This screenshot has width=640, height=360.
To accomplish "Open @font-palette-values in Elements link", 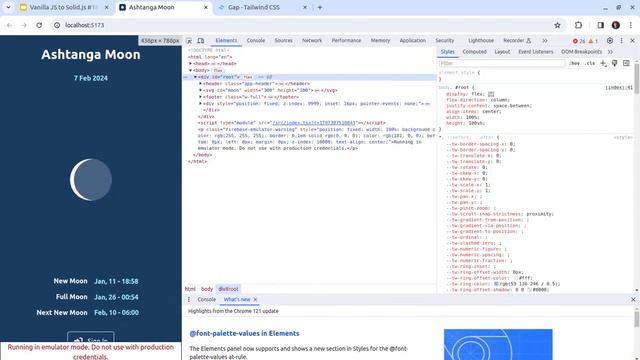I will tap(244, 333).
